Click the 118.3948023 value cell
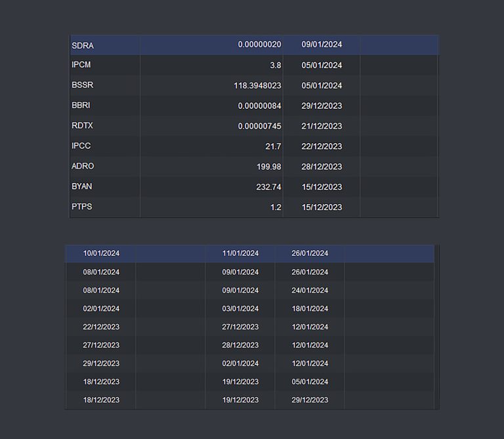 point(257,85)
